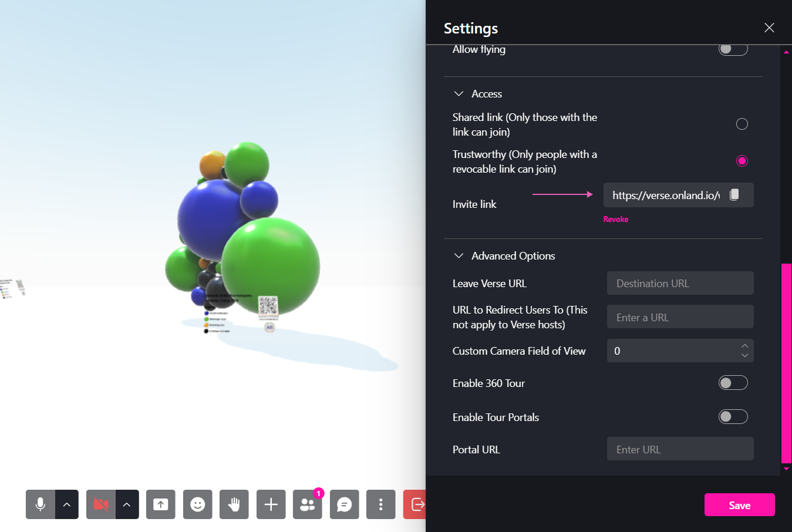The height and width of the screenshot is (532, 792).
Task: Increase Custom Camera Field of View
Action: (x=744, y=346)
